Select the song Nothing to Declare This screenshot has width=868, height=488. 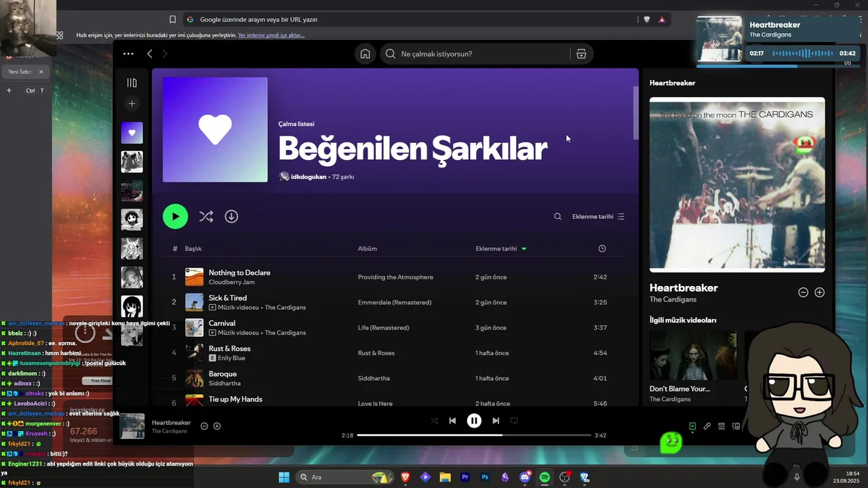tap(239, 272)
